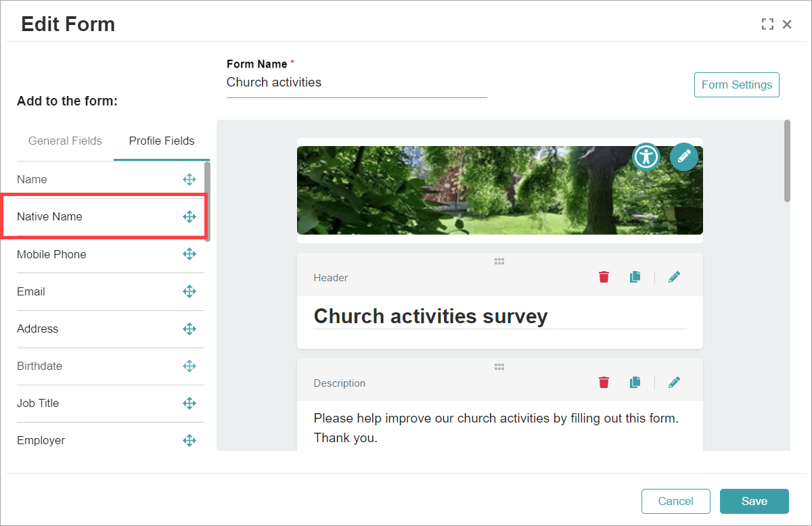The width and height of the screenshot is (812, 526).
Task: Select the Native Name profile field
Action: click(110, 217)
